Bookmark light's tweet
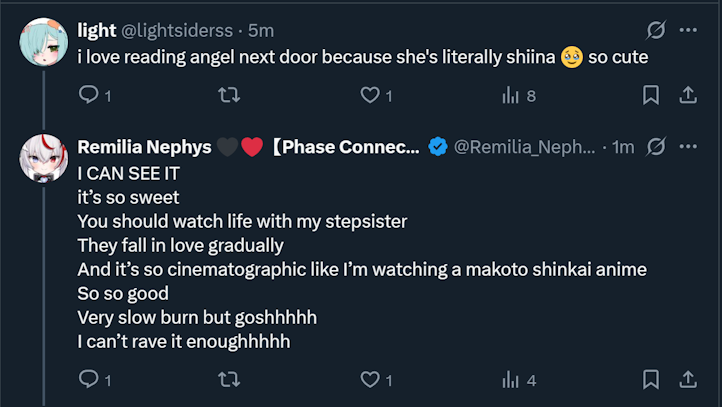Screen dimensions: 722x407 tap(650, 95)
